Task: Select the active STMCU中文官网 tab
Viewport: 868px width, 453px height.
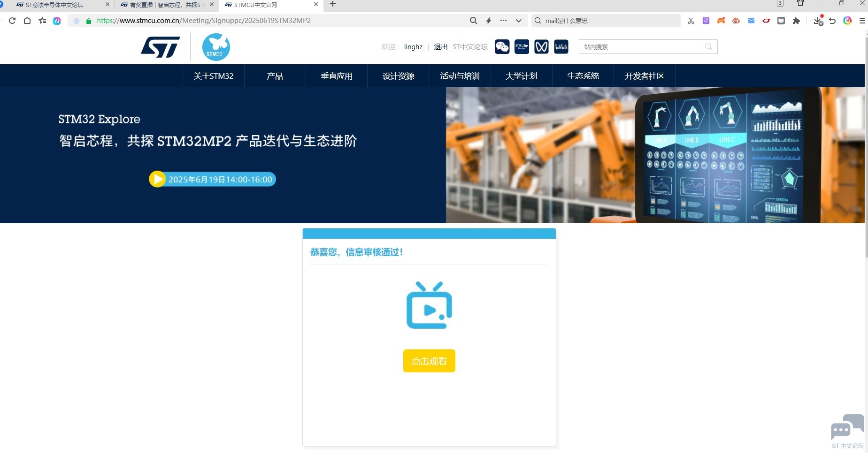Action: [x=256, y=5]
